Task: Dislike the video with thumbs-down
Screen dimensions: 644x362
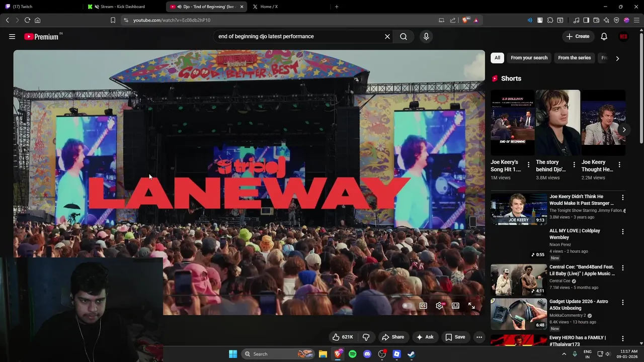Action: click(366, 337)
